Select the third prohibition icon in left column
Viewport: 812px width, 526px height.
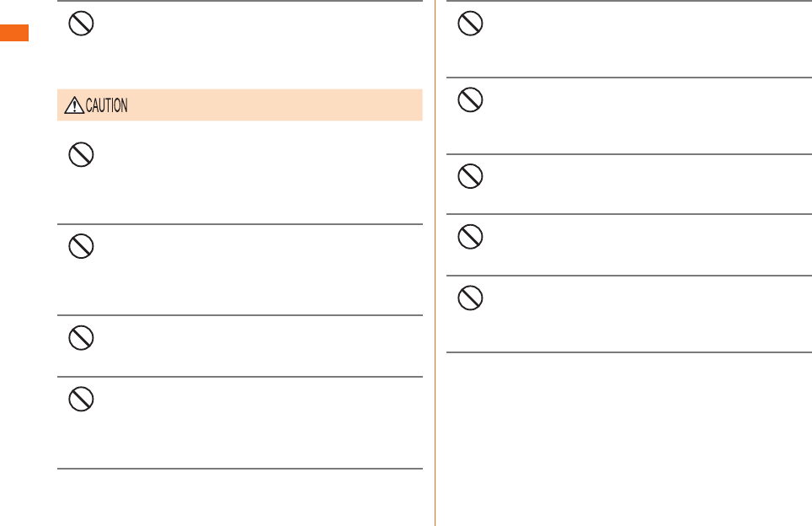coord(81,246)
